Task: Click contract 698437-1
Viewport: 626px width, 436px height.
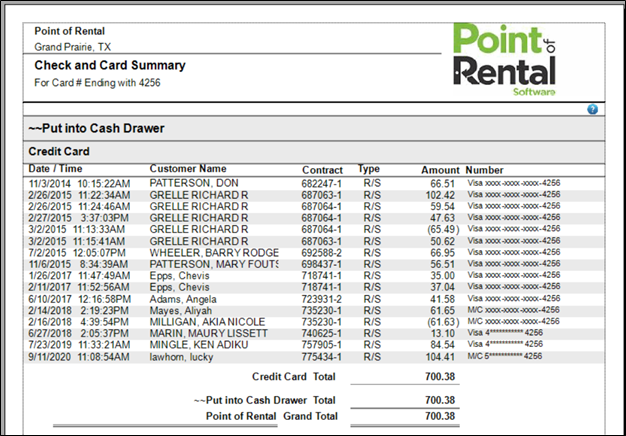Action: [x=321, y=265]
